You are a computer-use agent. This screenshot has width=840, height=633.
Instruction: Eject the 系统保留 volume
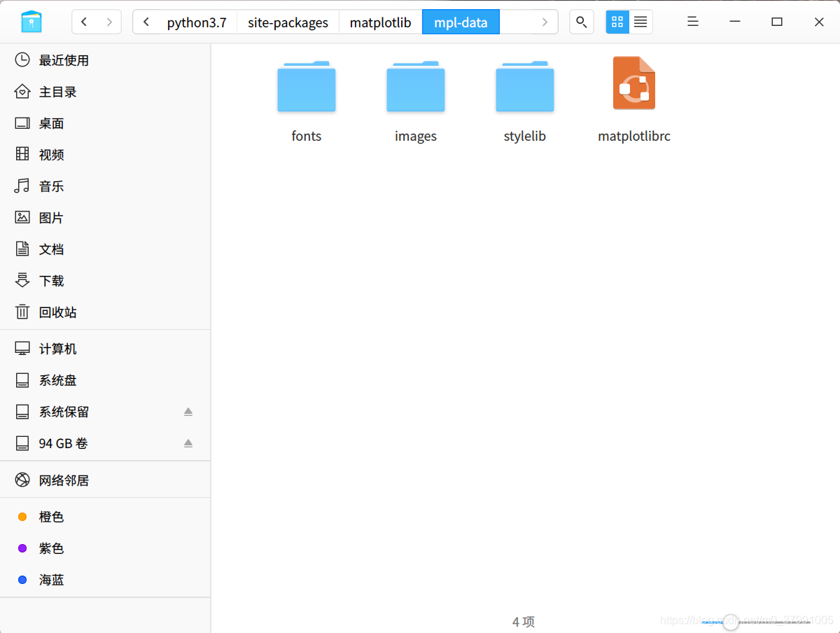tap(188, 412)
